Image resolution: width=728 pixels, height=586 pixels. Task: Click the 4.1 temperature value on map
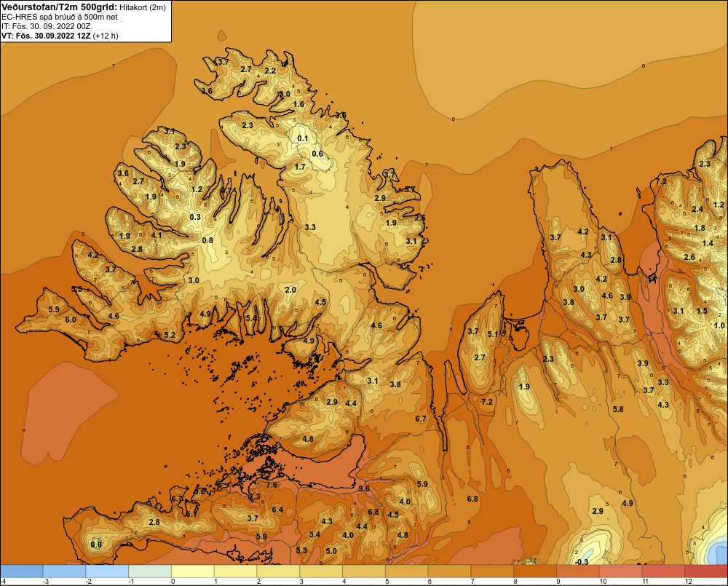(x=157, y=235)
